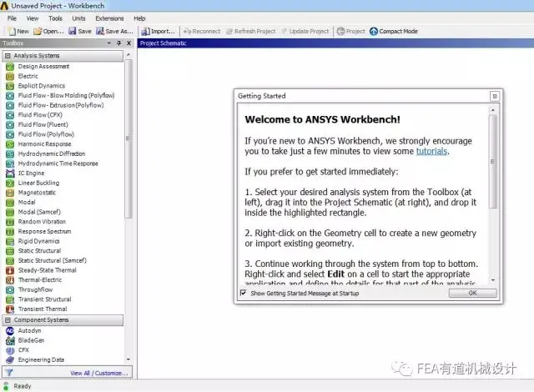534x392 pixels.
Task: Click the Linear Buckling icon
Action: [x=10, y=183]
